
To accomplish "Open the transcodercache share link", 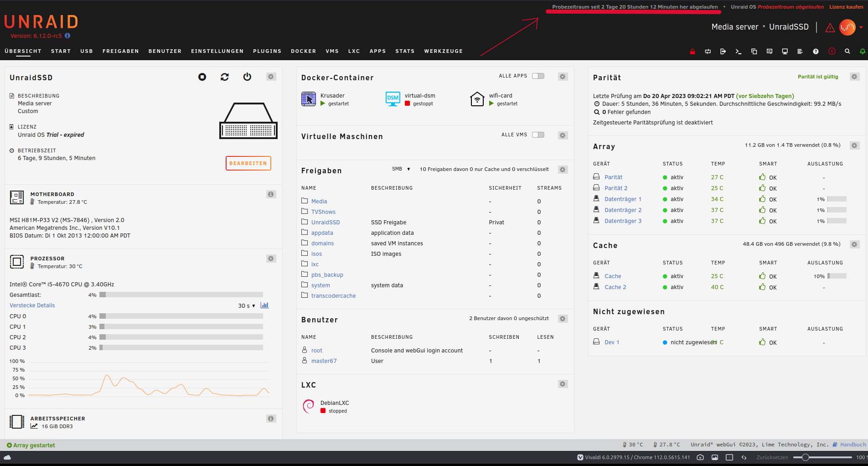I will 334,296.
